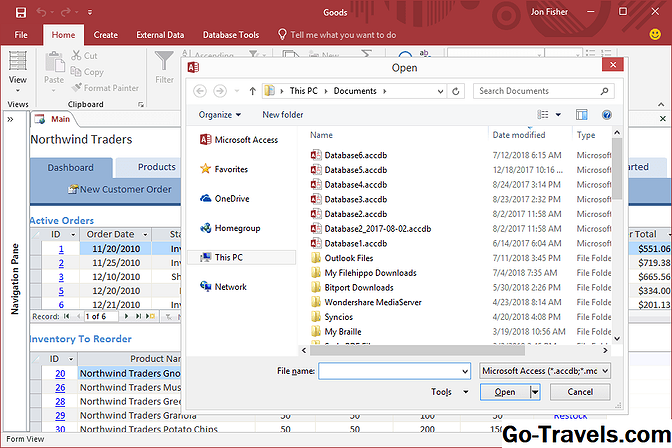The height and width of the screenshot is (448, 672).
Task: Refresh the Documents folder listing
Action: [x=456, y=91]
